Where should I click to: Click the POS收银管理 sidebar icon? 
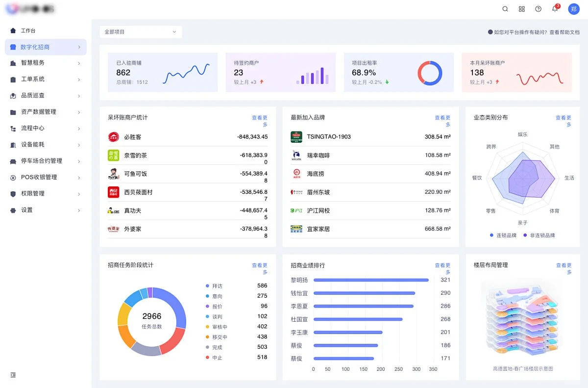click(x=13, y=177)
